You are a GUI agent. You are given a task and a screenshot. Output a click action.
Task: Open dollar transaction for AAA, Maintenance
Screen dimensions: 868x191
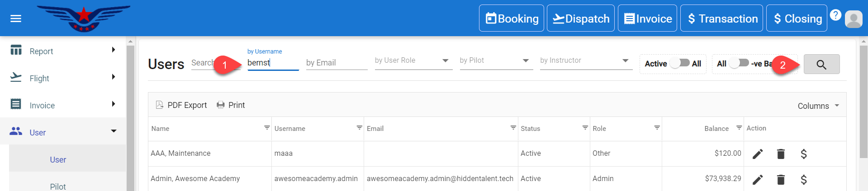coord(803,154)
